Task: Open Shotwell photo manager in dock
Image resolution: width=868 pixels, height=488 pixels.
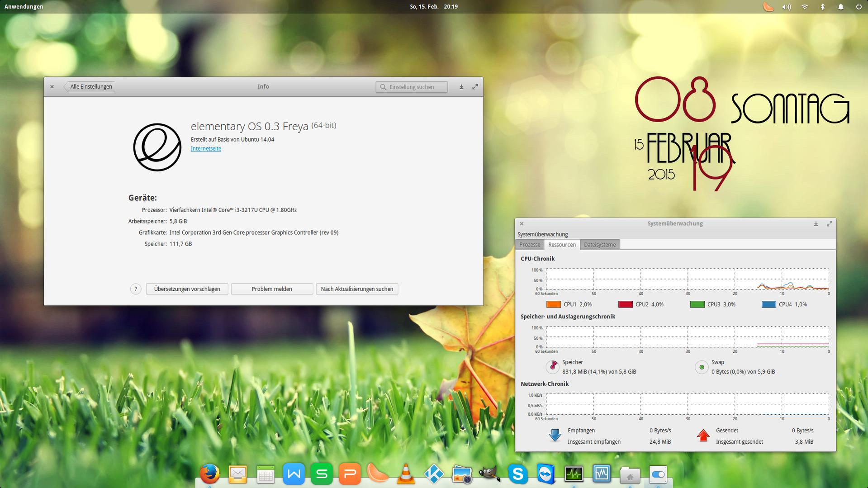Action: coord(462,474)
